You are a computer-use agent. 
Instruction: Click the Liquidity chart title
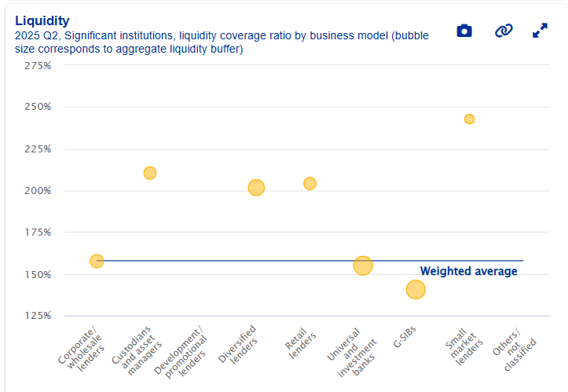(x=42, y=20)
